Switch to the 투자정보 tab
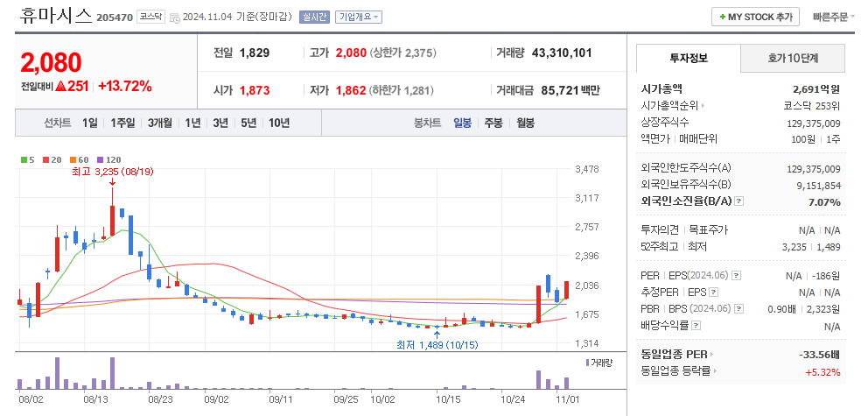The height and width of the screenshot is (416, 868). (689, 58)
